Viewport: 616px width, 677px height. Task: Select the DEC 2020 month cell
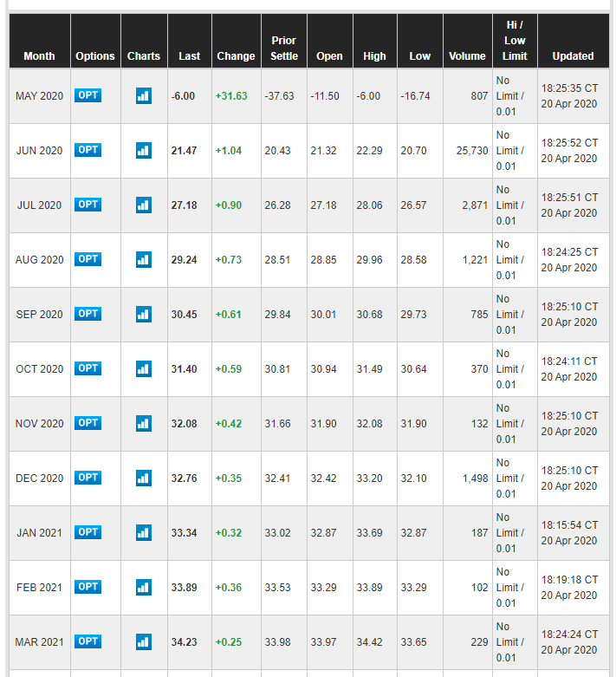tap(40, 478)
